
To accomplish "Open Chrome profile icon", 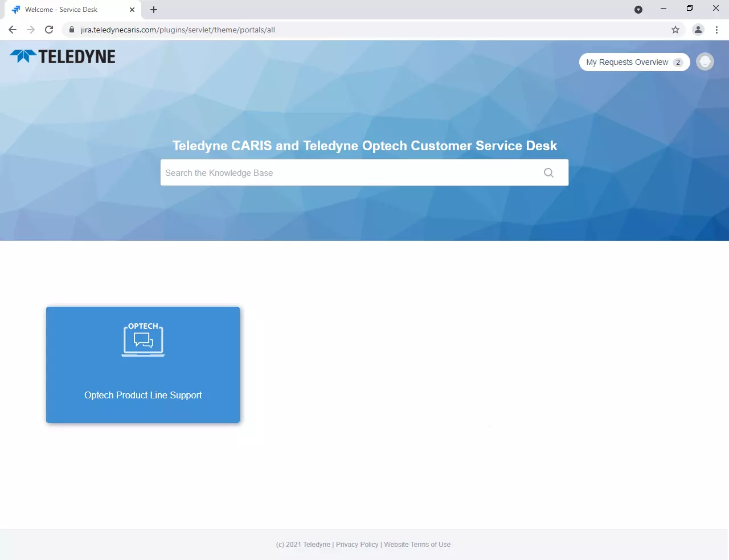I will click(x=698, y=30).
